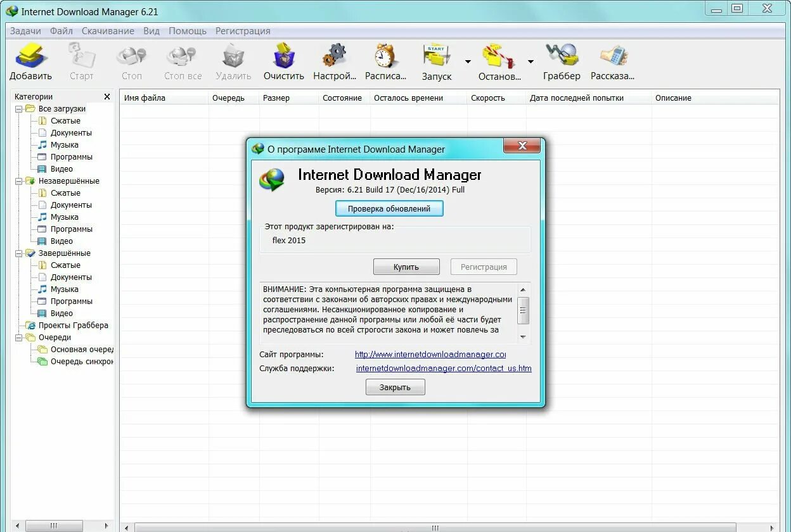
Task: Click the download list horizontal scrollbar thumb
Action: click(436, 527)
